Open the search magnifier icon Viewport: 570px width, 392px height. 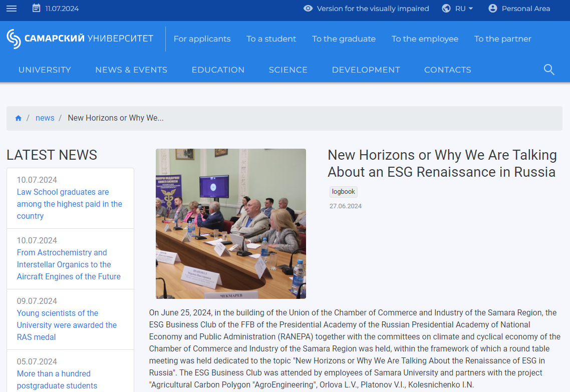(x=549, y=70)
